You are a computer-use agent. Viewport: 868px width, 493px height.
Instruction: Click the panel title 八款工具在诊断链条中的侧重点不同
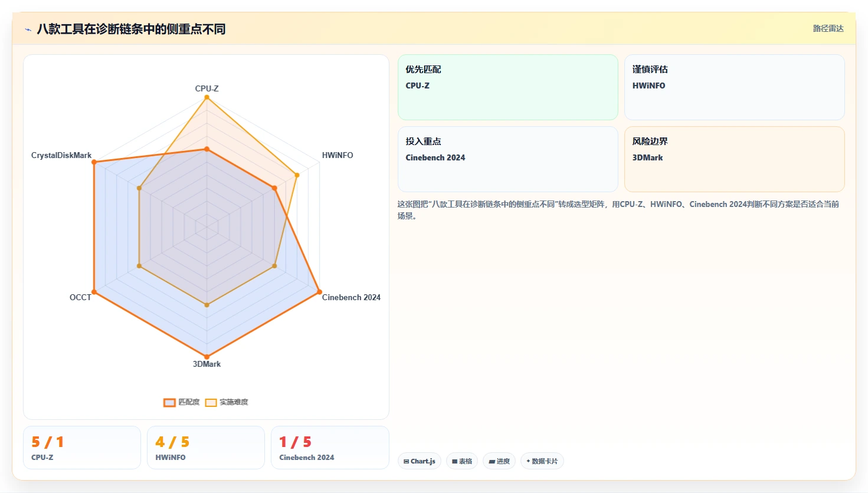click(131, 29)
